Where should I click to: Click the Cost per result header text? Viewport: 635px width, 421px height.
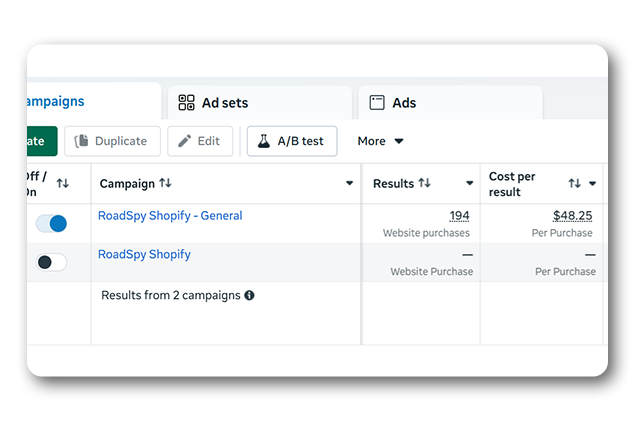pos(512,184)
